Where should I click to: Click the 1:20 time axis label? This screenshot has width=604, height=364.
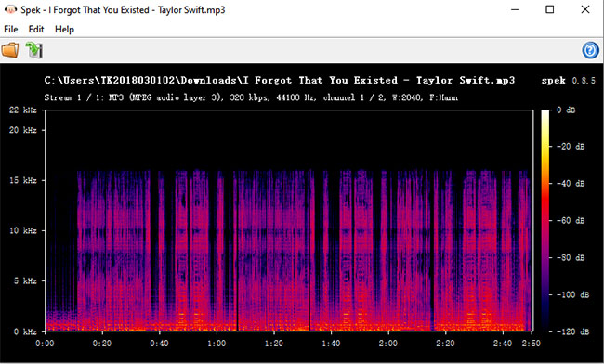pos(273,344)
